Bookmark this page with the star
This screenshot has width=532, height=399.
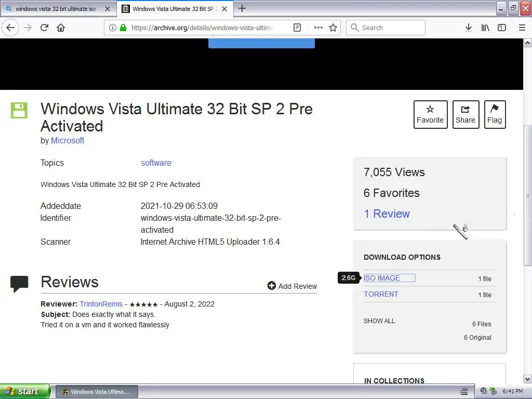333,28
